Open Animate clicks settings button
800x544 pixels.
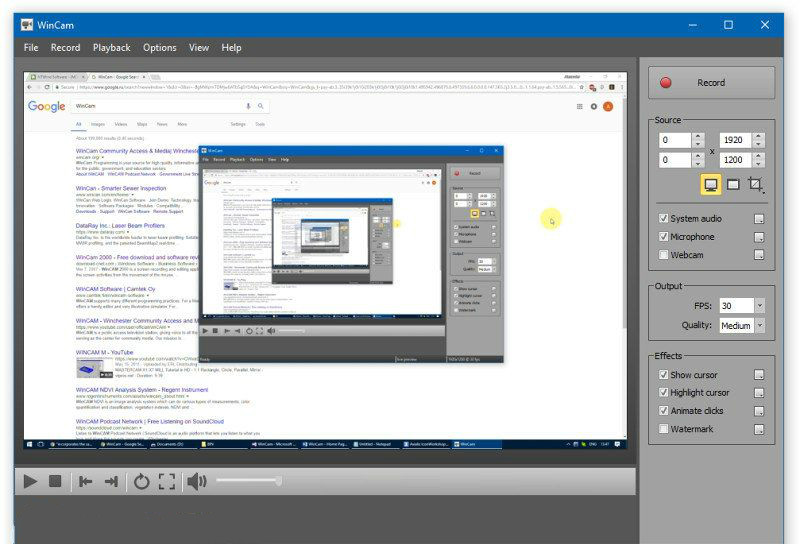coord(759,411)
